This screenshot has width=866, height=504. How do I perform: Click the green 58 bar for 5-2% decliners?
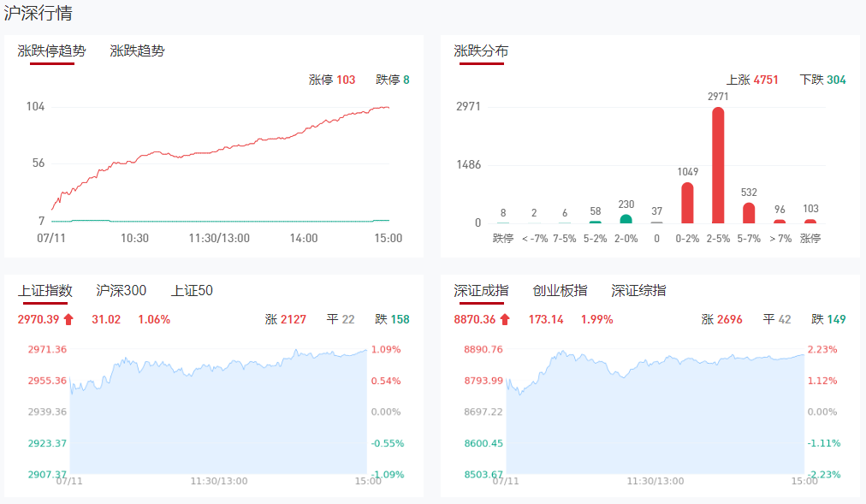tap(595, 222)
